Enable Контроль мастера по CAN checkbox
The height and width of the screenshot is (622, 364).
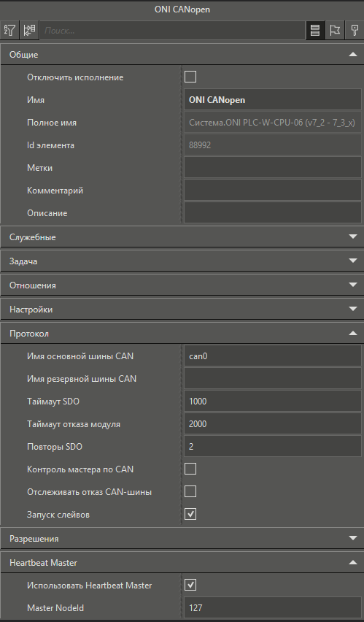coord(190,469)
